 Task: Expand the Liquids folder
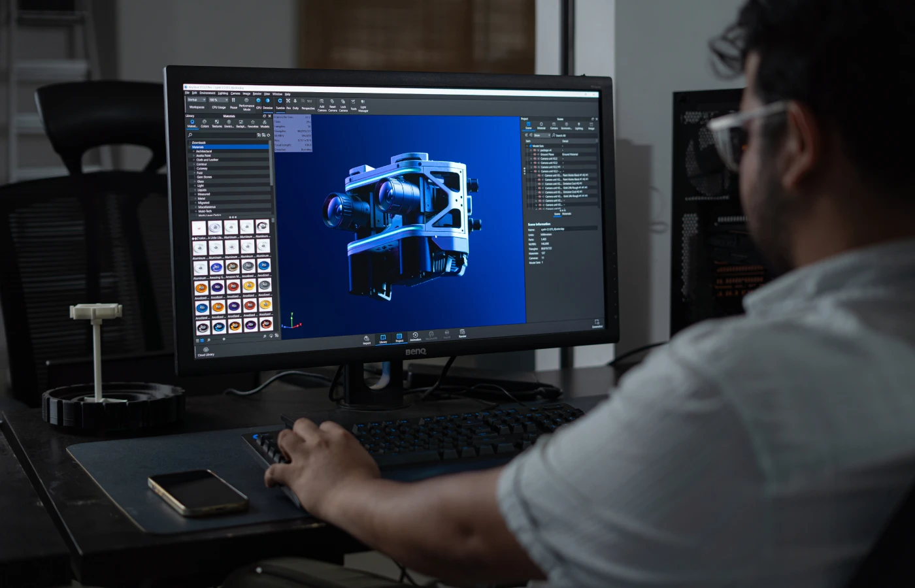pos(195,190)
